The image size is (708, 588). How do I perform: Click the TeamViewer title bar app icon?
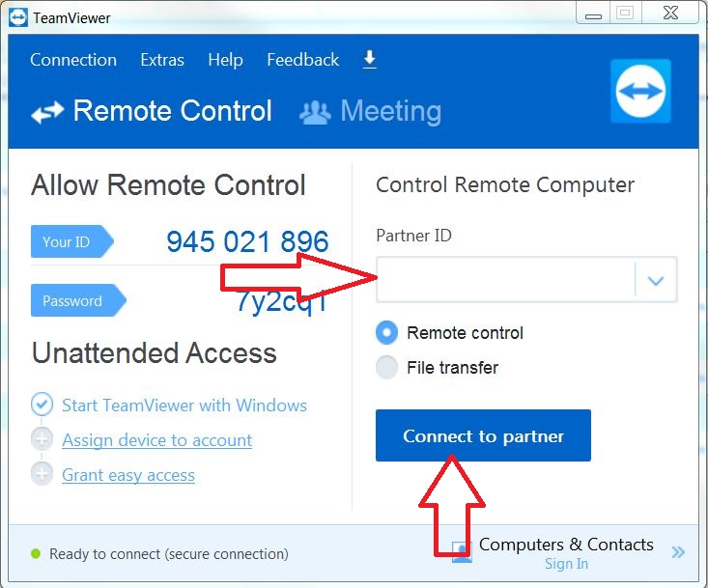pyautogui.click(x=18, y=17)
